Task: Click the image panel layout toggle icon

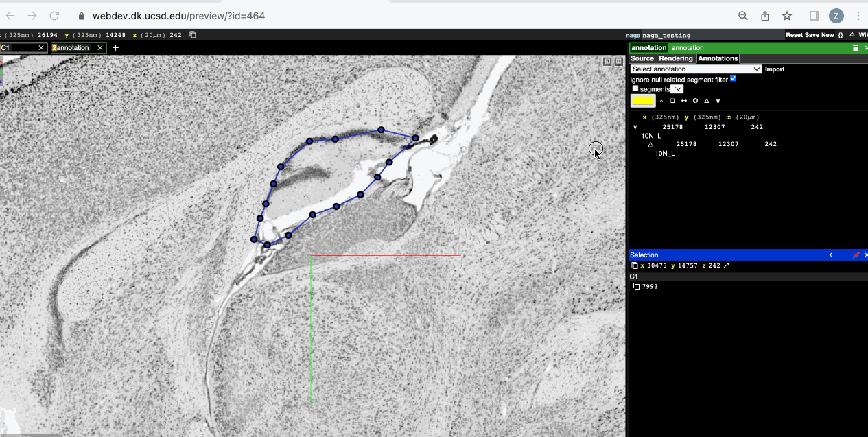Action: [607, 61]
